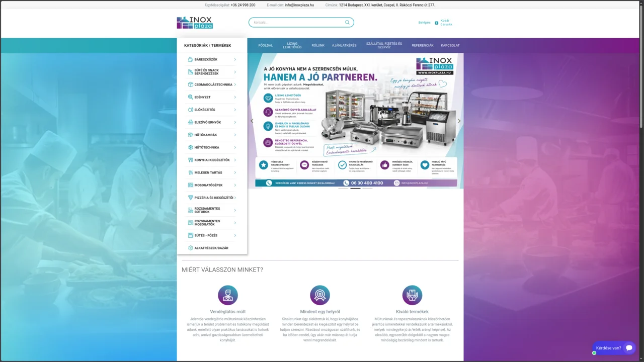The height and width of the screenshot is (362, 644).
Task: Go to the Főoldal menu item
Action: 266,45
